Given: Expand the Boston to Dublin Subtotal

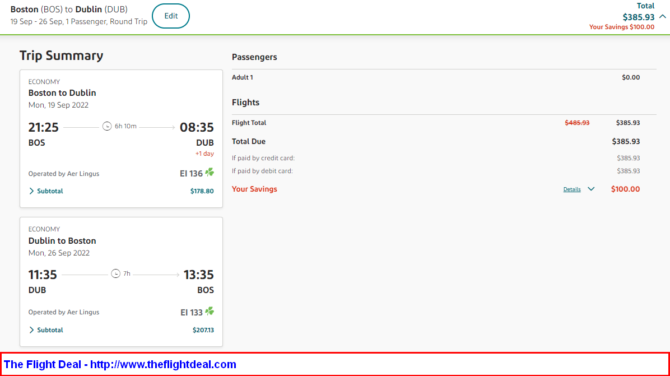Looking at the screenshot, I should pos(46,191).
